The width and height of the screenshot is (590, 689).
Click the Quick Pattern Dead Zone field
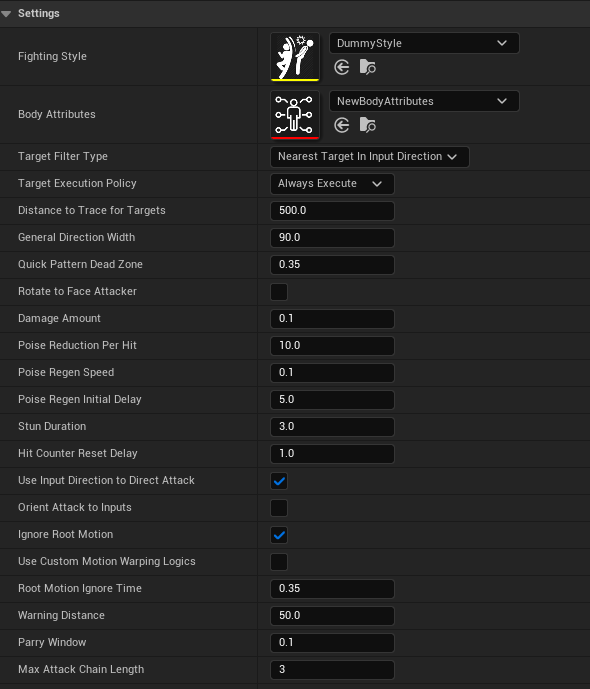[332, 265]
